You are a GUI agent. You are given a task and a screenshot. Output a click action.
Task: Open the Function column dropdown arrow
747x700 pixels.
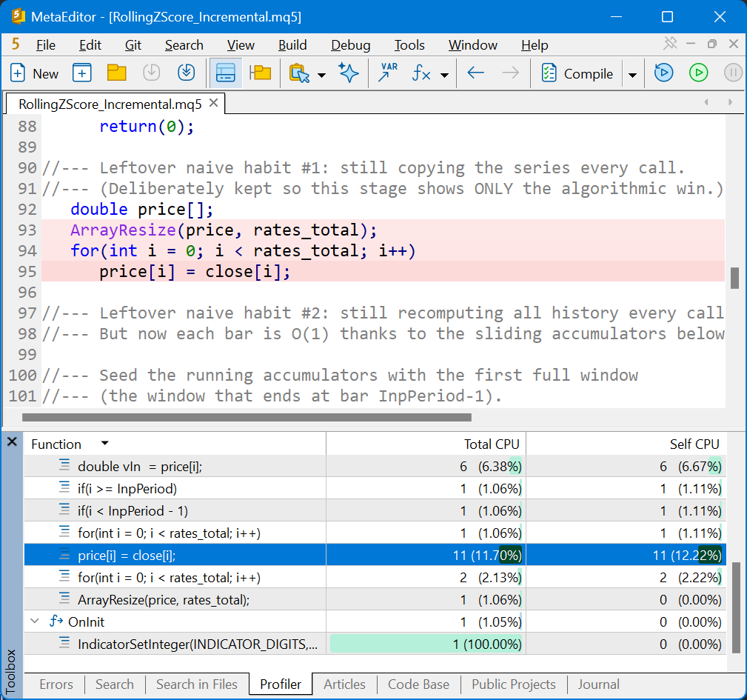pos(105,444)
